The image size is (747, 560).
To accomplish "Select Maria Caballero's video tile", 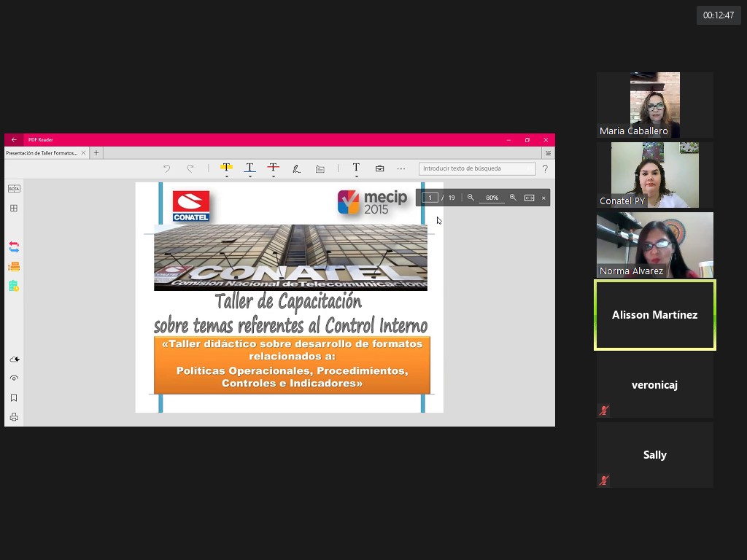I will pyautogui.click(x=655, y=105).
